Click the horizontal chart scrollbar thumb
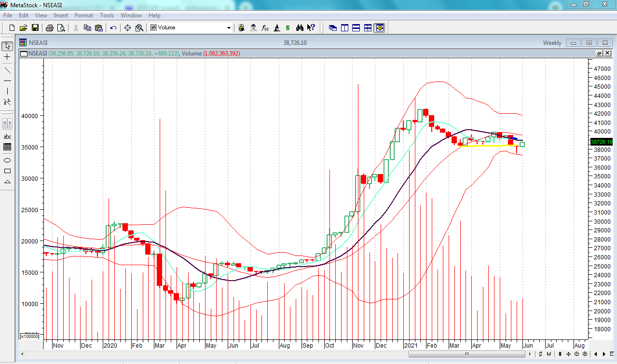 (x=466, y=354)
